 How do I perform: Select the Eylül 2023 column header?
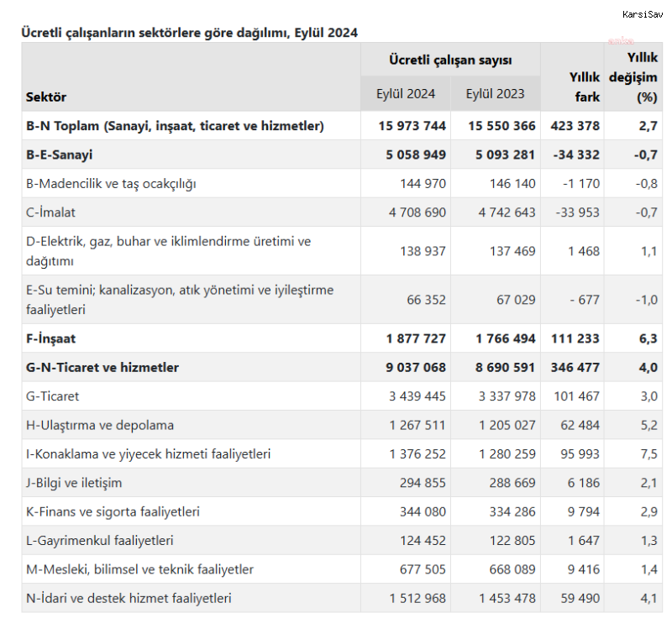pos(496,94)
